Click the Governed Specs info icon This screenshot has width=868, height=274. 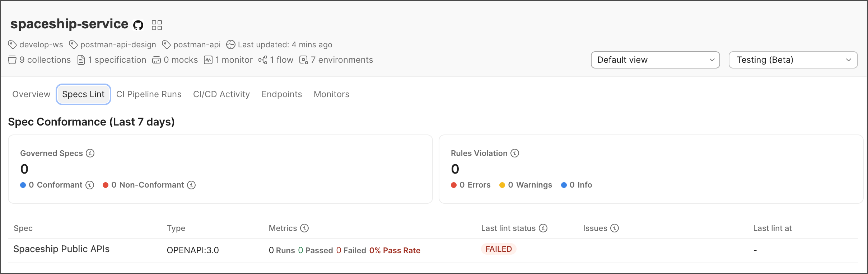pos(90,153)
